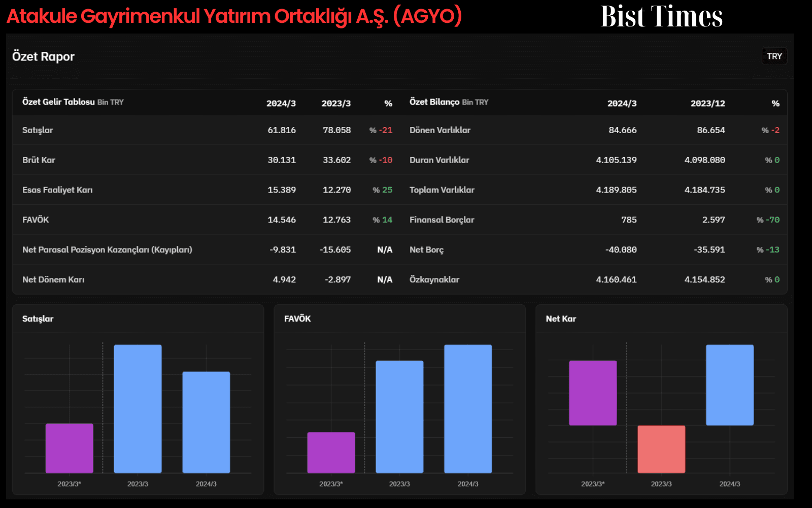Select Net Parasal Pozisyon Kazançları (Kayıpları)
The width and height of the screenshot is (812, 508).
[107, 249]
